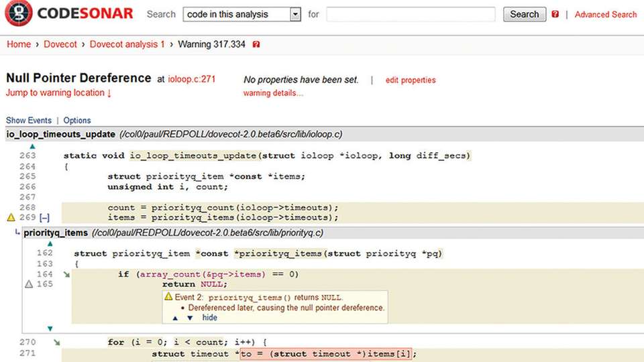Click down arrow below priorityq_items code
Screen dimensions: 644x362
point(50,328)
